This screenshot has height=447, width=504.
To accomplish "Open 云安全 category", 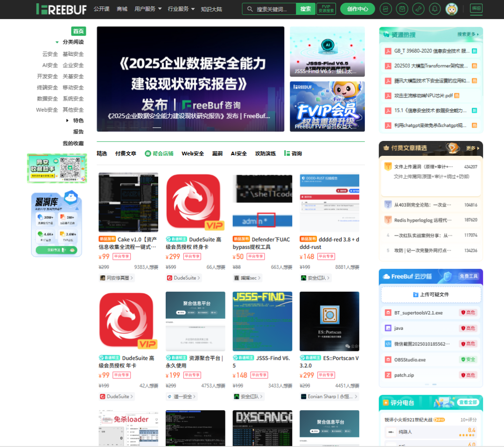I will [50, 54].
